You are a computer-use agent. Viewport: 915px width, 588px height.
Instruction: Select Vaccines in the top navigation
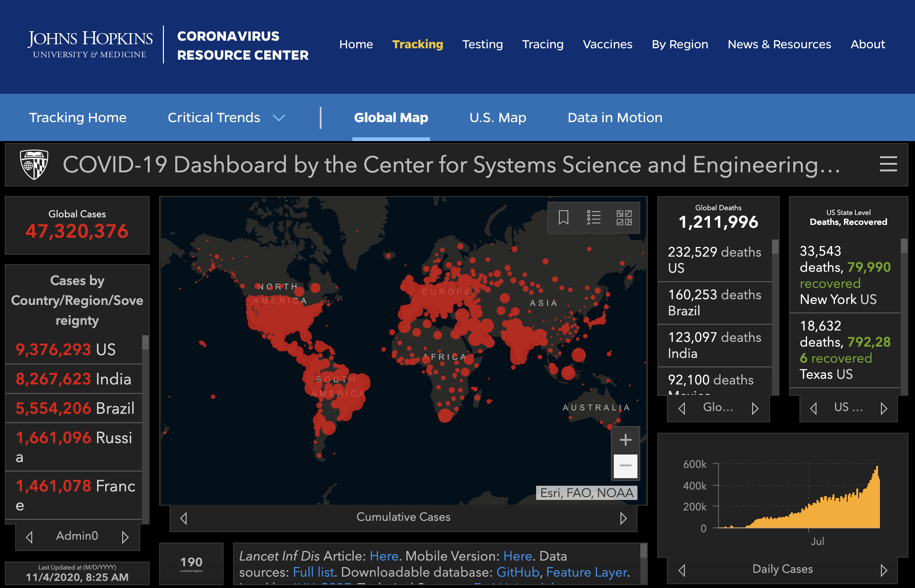pos(607,45)
